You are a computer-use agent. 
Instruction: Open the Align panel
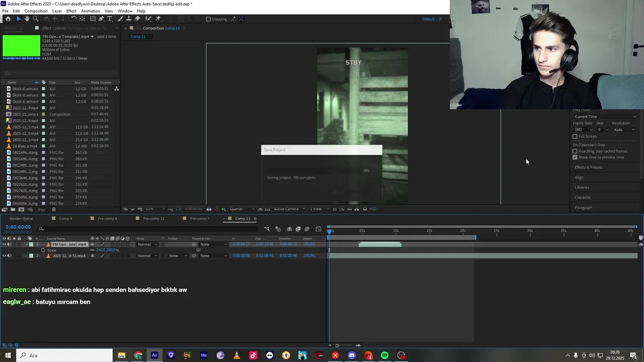click(579, 177)
